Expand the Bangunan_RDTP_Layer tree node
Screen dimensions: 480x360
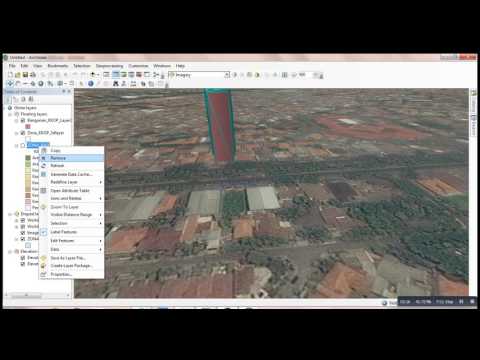pyautogui.click(x=16, y=120)
